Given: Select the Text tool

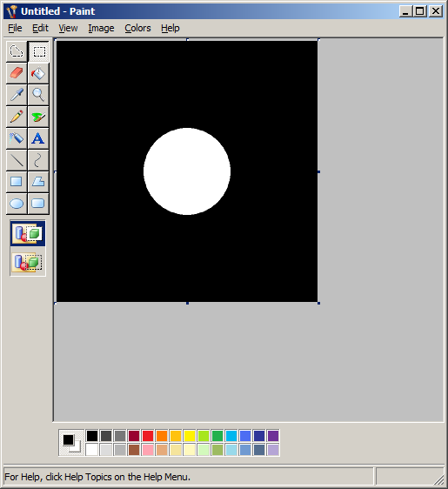Looking at the screenshot, I should pyautogui.click(x=38, y=138).
